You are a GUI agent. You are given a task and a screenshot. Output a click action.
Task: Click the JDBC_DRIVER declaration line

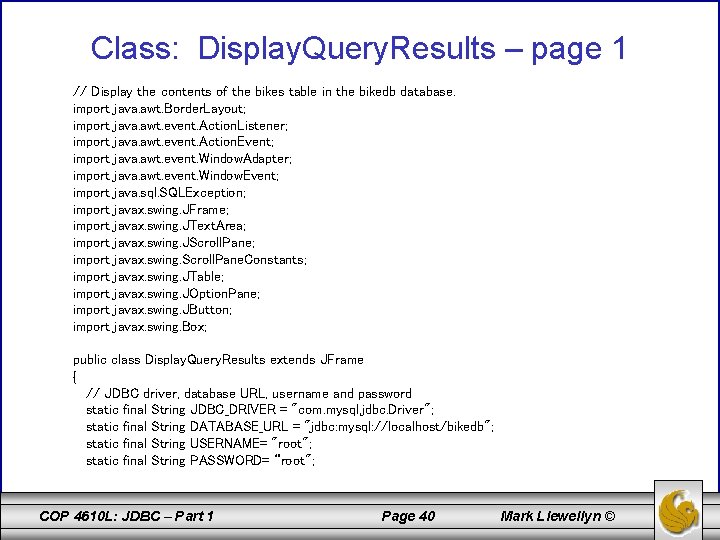click(260, 410)
